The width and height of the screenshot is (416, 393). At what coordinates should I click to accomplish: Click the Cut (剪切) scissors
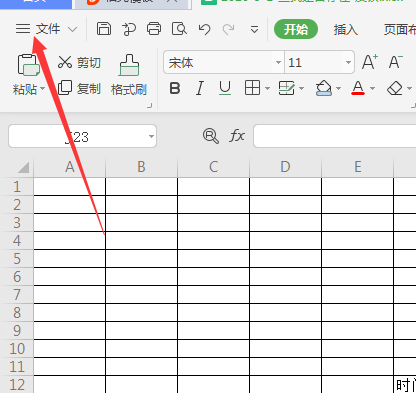pyautogui.click(x=79, y=62)
